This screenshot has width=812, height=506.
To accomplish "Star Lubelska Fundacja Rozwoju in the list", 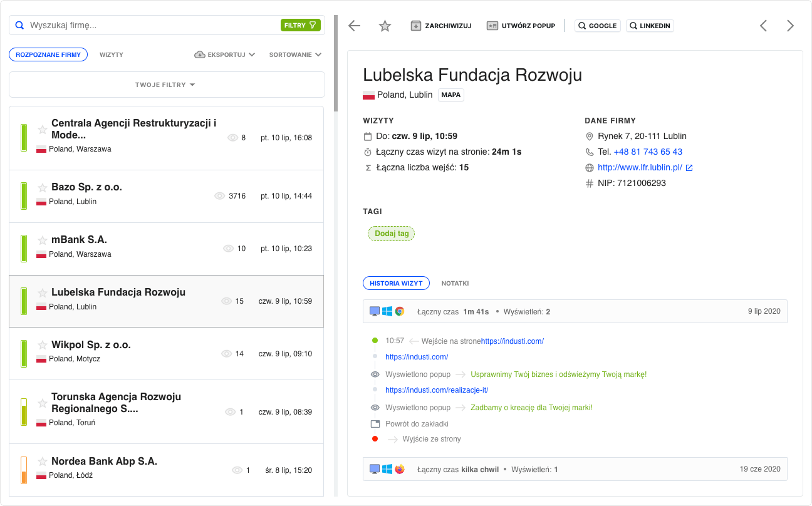I will coord(43,292).
